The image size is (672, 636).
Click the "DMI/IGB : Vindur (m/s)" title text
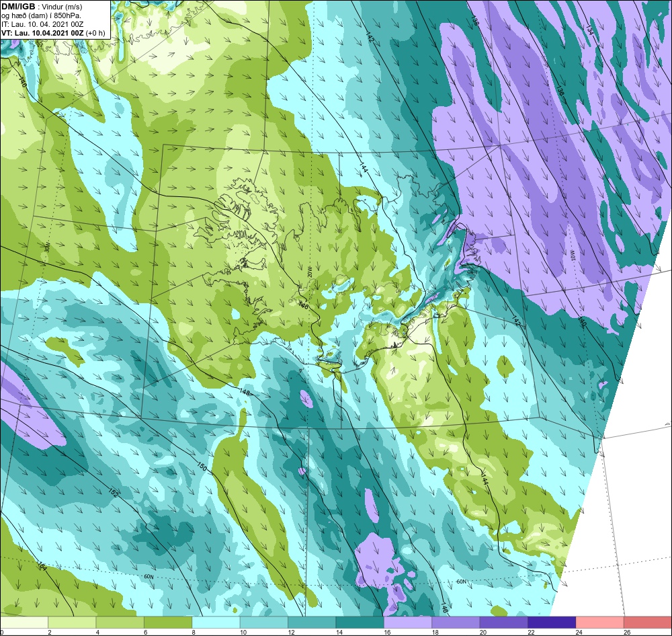pyautogui.click(x=42, y=7)
